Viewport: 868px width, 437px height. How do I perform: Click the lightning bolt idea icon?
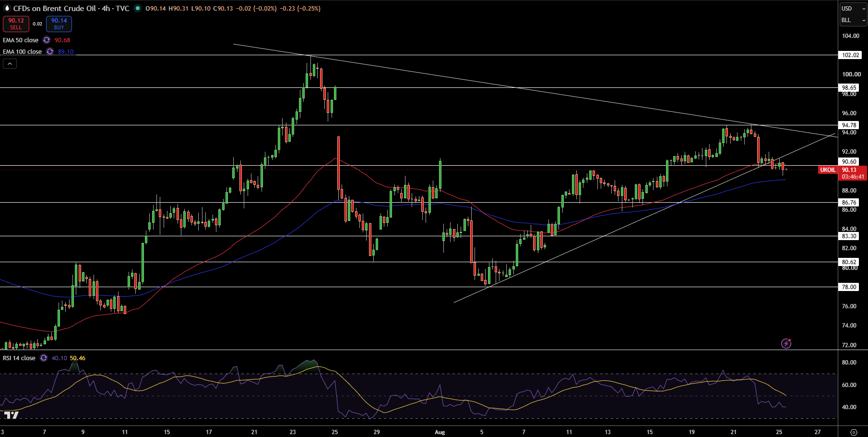tap(786, 343)
